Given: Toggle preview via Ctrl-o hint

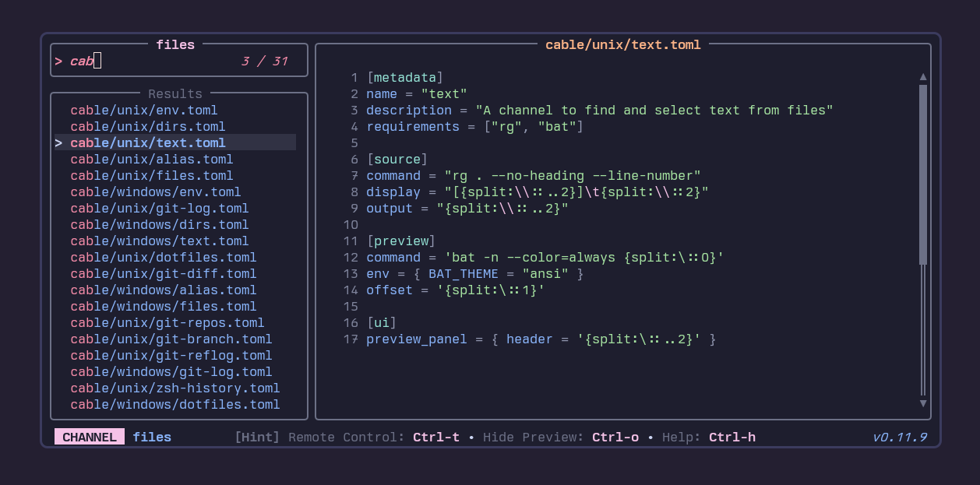Looking at the screenshot, I should pos(615,437).
